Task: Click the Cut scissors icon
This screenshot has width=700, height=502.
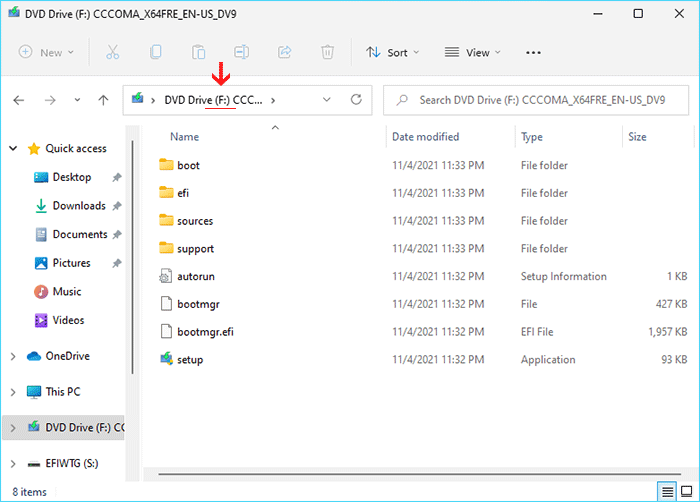Action: click(112, 52)
